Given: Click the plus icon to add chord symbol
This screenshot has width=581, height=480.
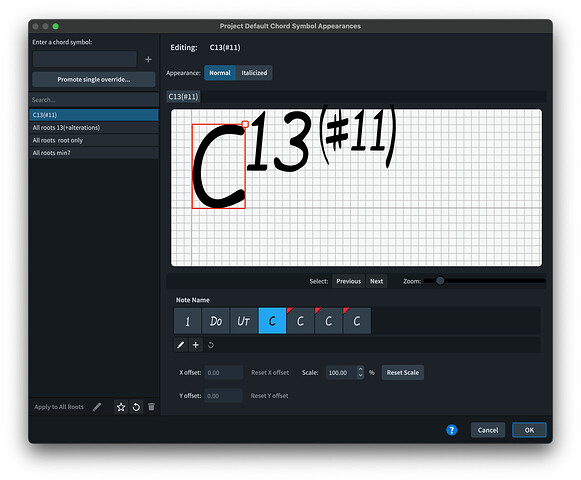Looking at the screenshot, I should [x=148, y=59].
